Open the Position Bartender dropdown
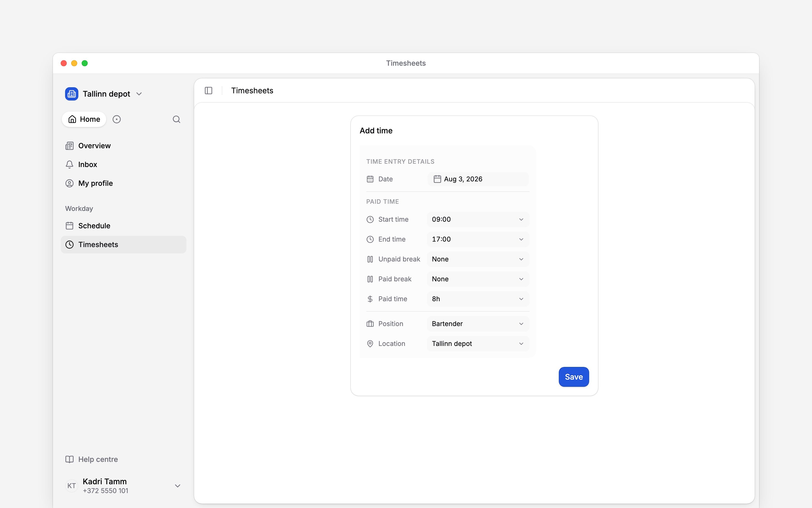The image size is (812, 508). tap(478, 324)
